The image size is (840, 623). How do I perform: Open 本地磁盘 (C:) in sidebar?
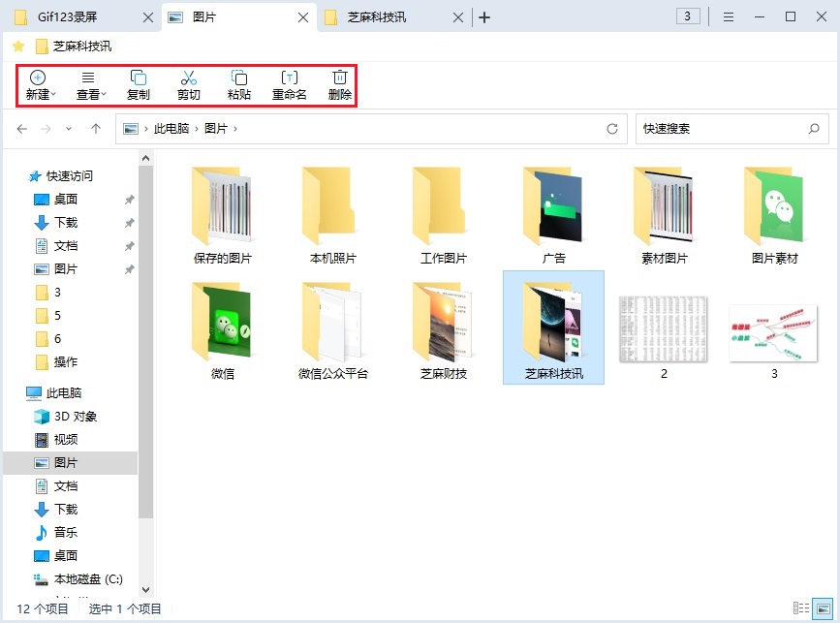point(78,579)
